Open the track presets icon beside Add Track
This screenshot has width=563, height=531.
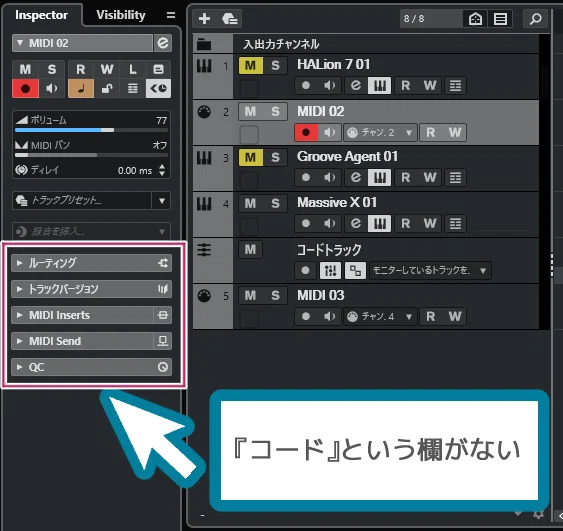[x=230, y=18]
